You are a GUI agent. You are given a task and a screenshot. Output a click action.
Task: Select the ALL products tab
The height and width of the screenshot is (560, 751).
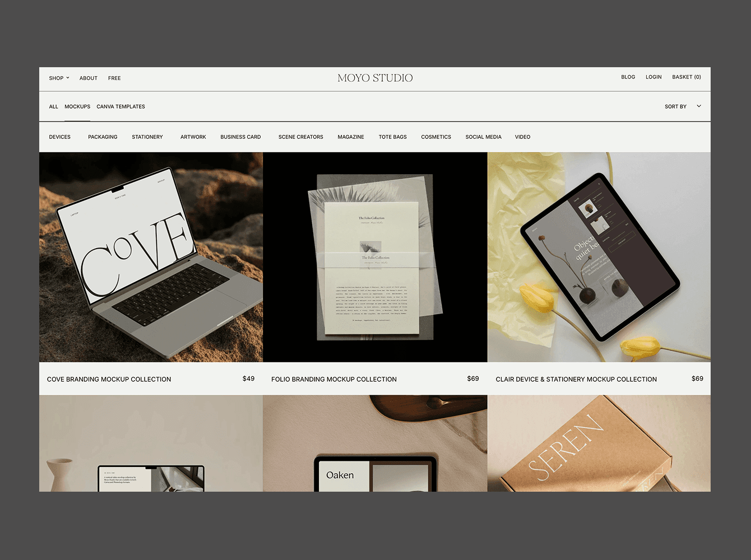click(53, 106)
